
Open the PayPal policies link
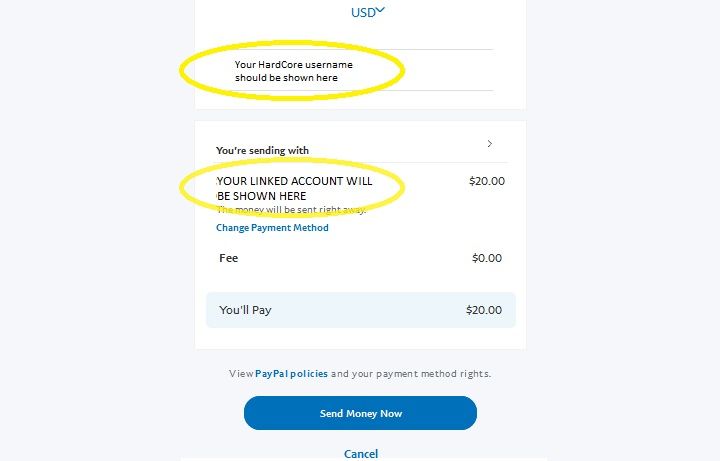tap(291, 374)
